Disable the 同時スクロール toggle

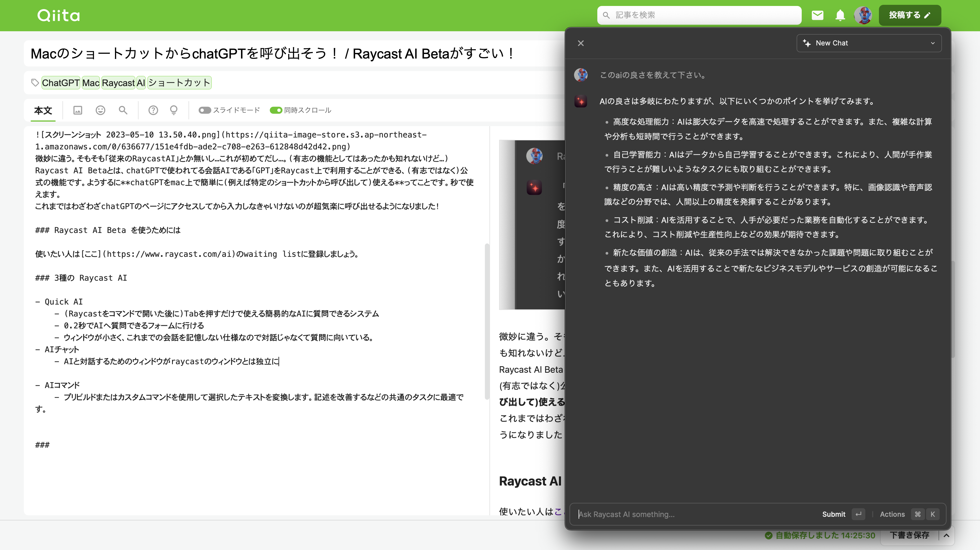tap(275, 111)
